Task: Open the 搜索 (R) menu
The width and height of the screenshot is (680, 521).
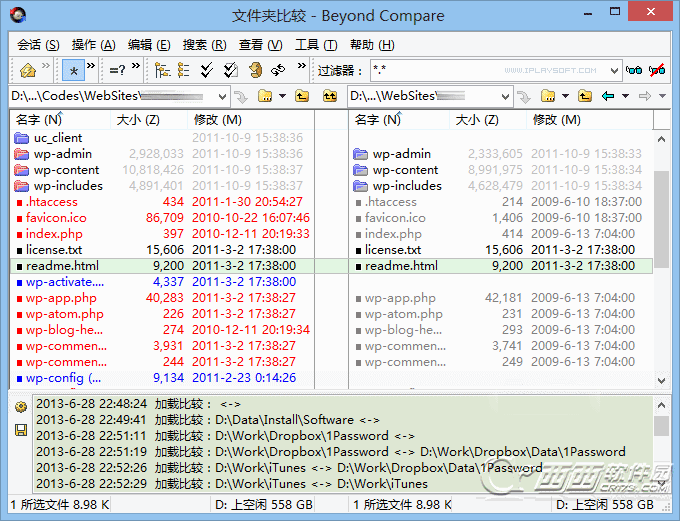Action: [204, 45]
